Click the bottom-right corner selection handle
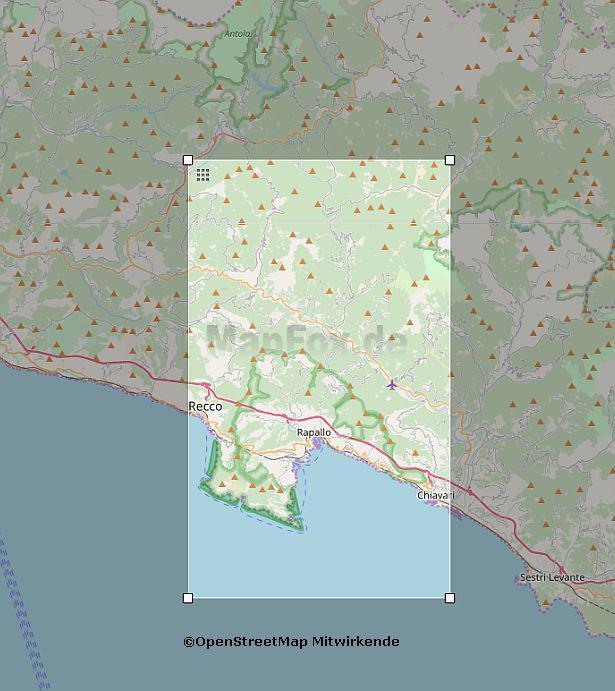Viewport: 615px width, 691px height. (450, 598)
